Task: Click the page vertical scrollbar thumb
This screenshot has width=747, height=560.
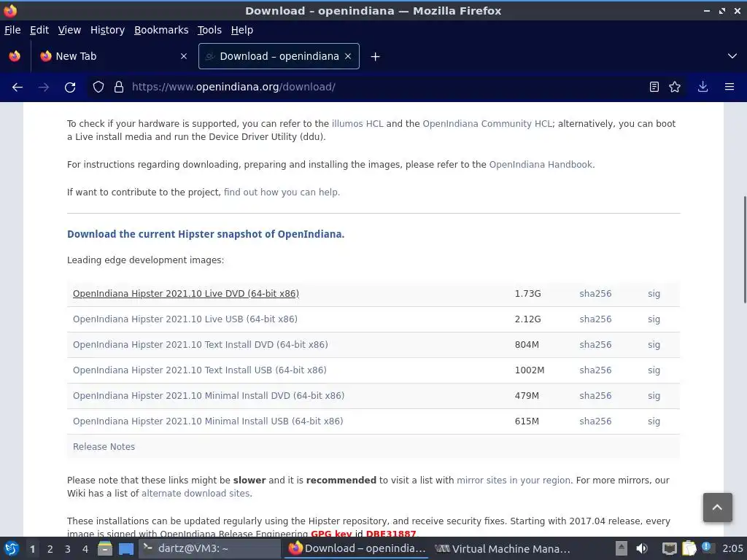Action: pos(745,249)
